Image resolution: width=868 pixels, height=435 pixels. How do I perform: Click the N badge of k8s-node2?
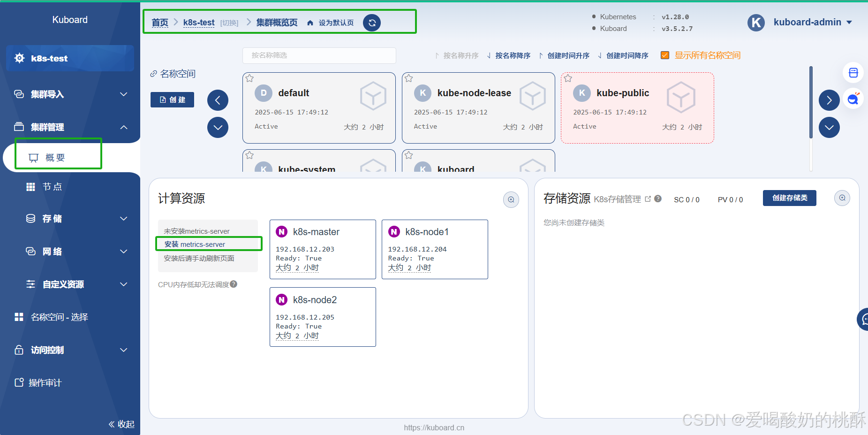[x=282, y=300]
